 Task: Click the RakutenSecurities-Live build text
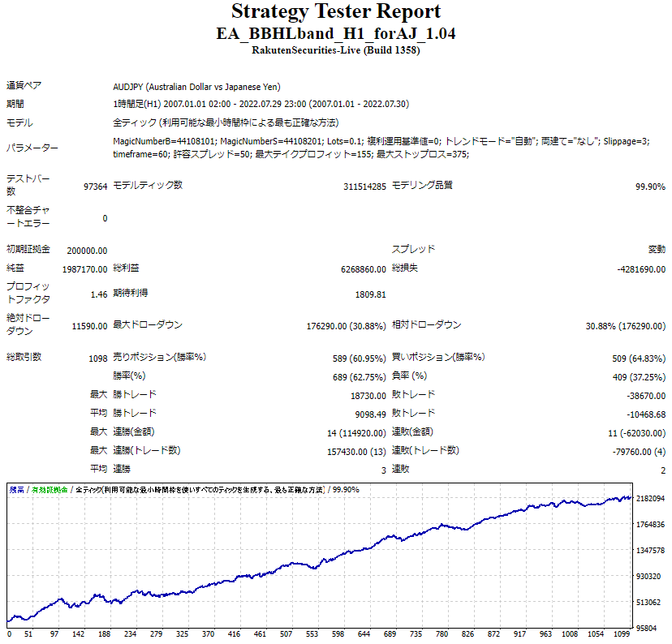click(x=336, y=50)
